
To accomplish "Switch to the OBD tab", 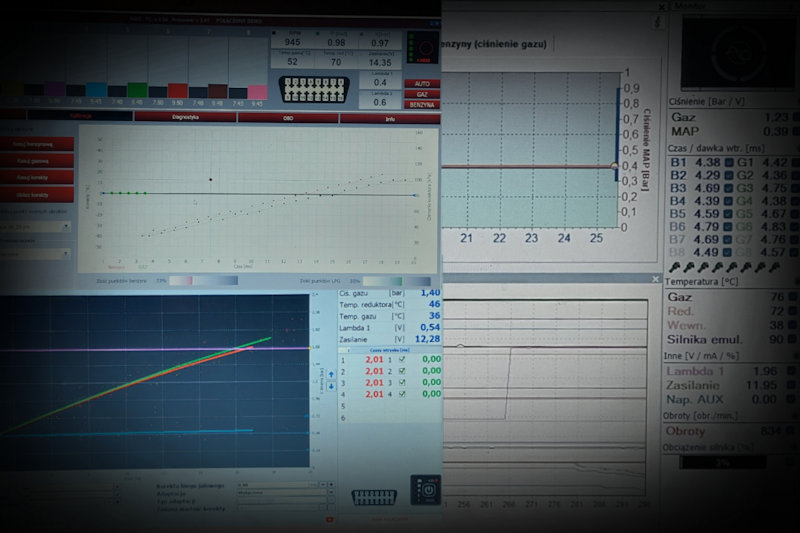I will point(288,118).
